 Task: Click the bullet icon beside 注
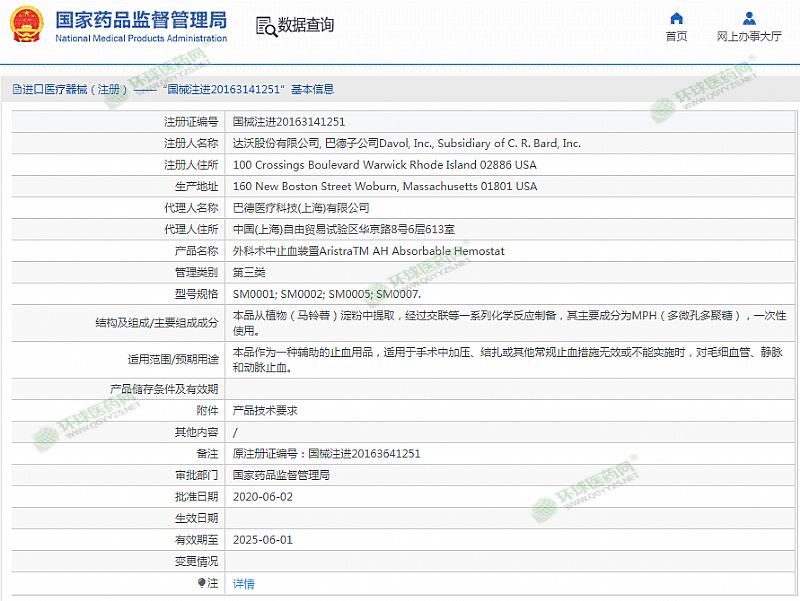point(201,582)
